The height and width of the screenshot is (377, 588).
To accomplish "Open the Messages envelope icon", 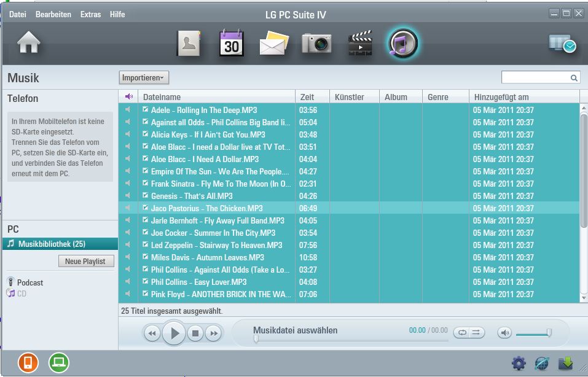I will click(274, 44).
